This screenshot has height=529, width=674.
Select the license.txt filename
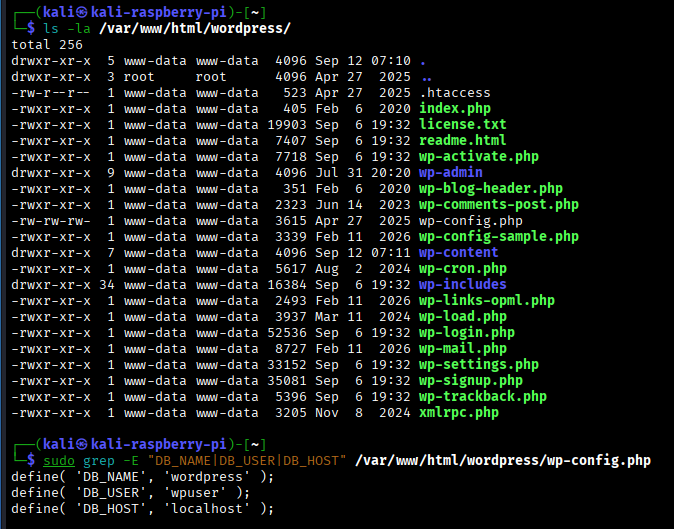point(463,125)
